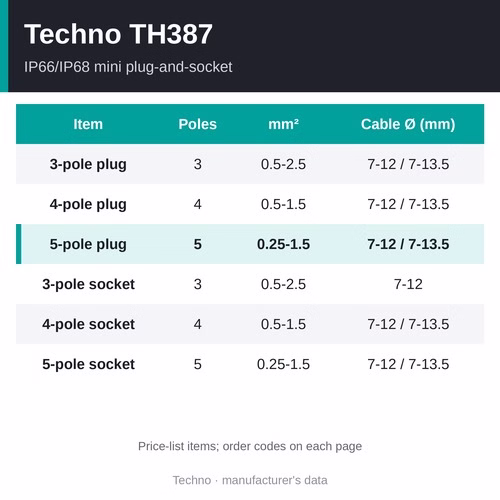Click the 0.25-1.5 value for 5-pole plug
This screenshot has width=500, height=500.
tap(283, 244)
